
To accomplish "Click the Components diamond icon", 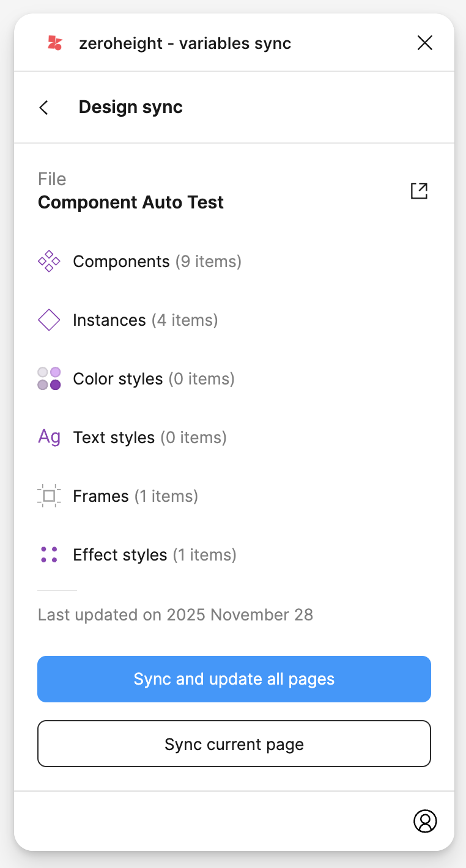I will [x=49, y=262].
